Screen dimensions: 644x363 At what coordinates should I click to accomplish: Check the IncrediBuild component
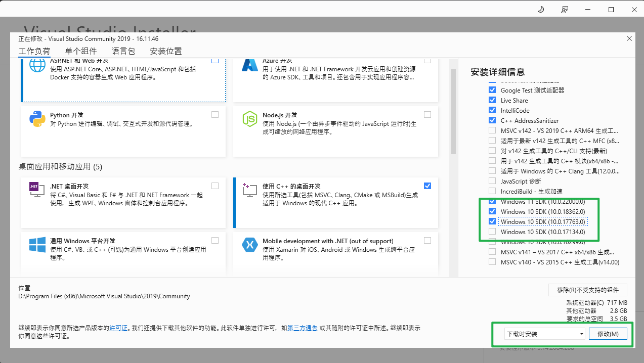click(492, 191)
